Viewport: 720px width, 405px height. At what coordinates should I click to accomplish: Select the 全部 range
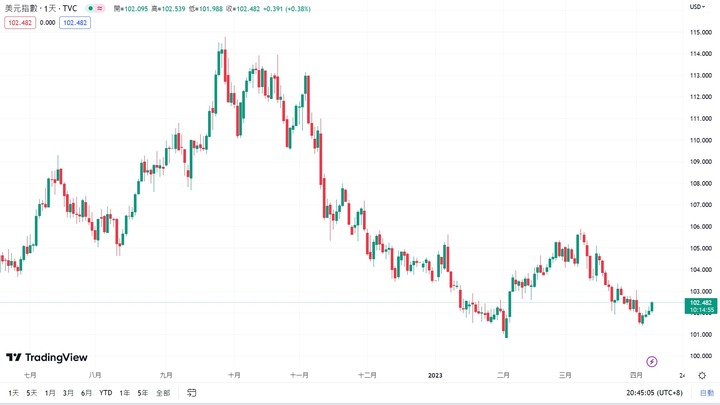[163, 393]
